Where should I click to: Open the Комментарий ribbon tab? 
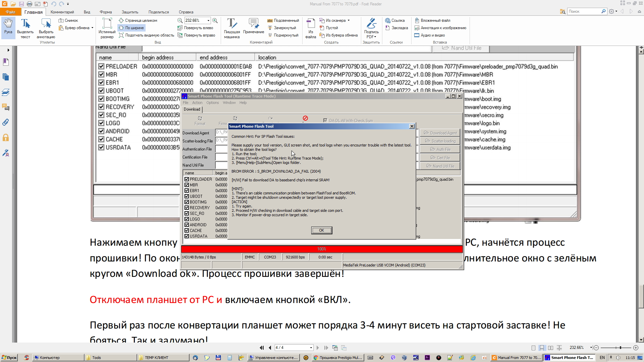62,12
